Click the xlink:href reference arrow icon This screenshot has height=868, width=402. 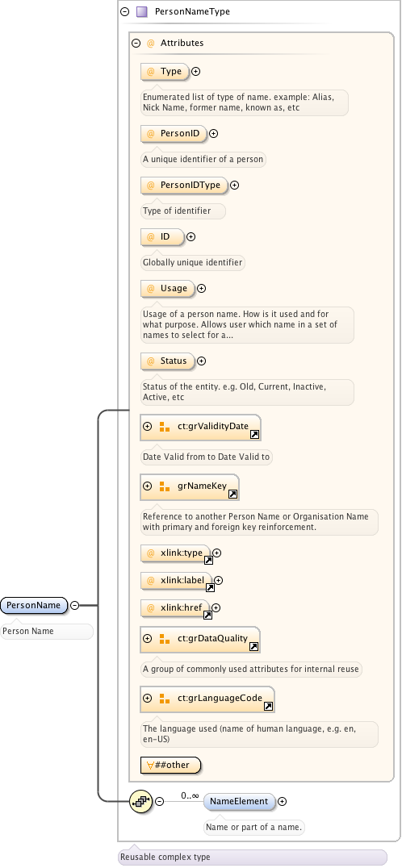point(207,615)
